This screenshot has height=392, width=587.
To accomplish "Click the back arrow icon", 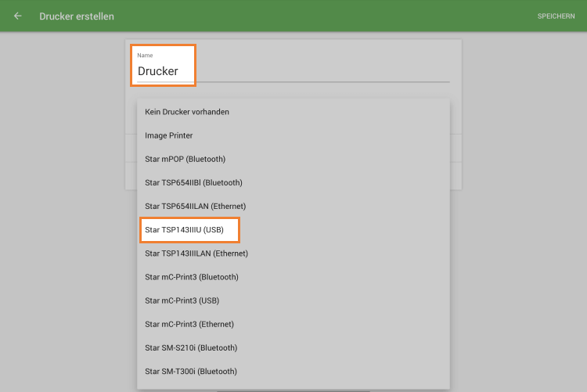I will (x=18, y=16).
